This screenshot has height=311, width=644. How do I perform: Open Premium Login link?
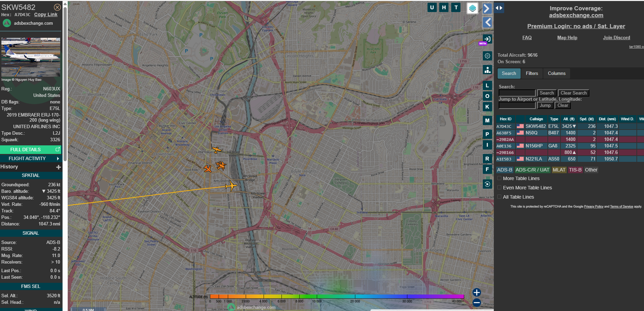coord(576,26)
